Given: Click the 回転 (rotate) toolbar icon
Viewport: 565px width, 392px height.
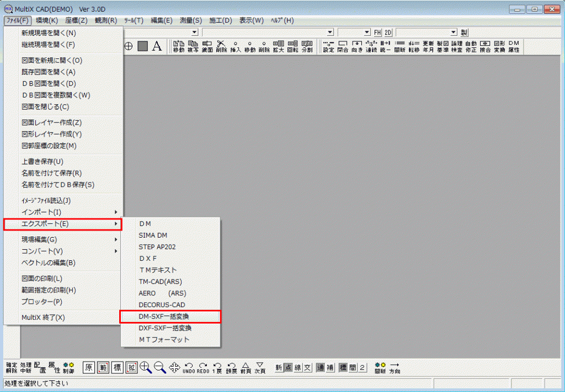Looking at the screenshot, I should [292, 47].
